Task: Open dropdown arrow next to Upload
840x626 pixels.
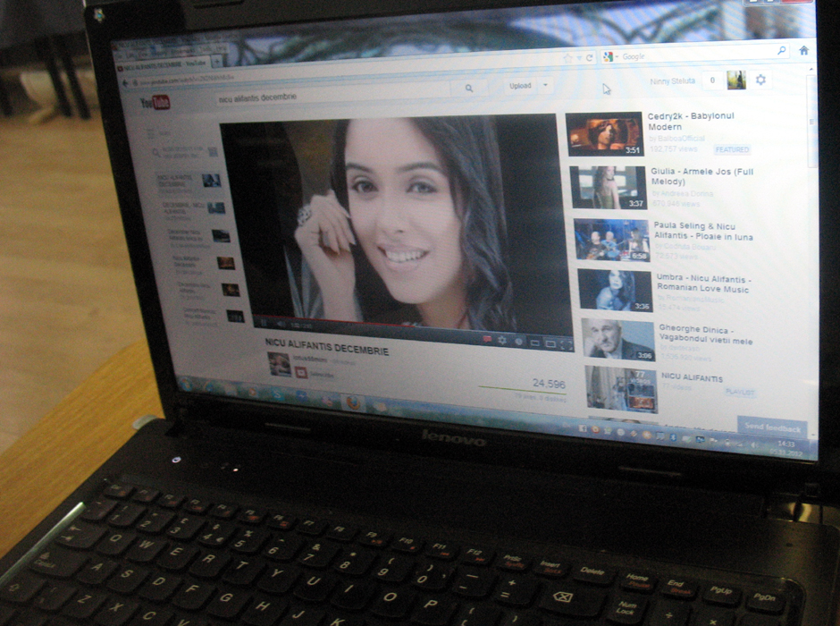Action: (x=545, y=86)
